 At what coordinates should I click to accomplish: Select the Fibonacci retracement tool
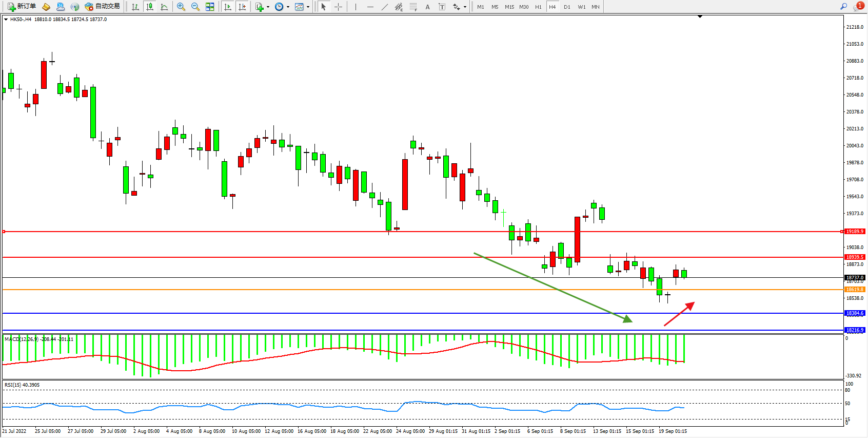pos(413,7)
